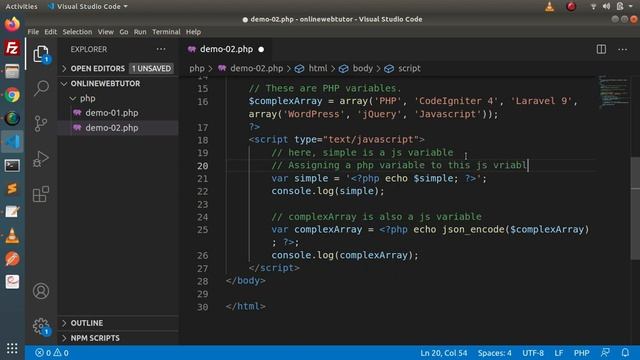Click the demo-02.php breadcrumb segment
This screenshot has height=360, width=640.
256,69
